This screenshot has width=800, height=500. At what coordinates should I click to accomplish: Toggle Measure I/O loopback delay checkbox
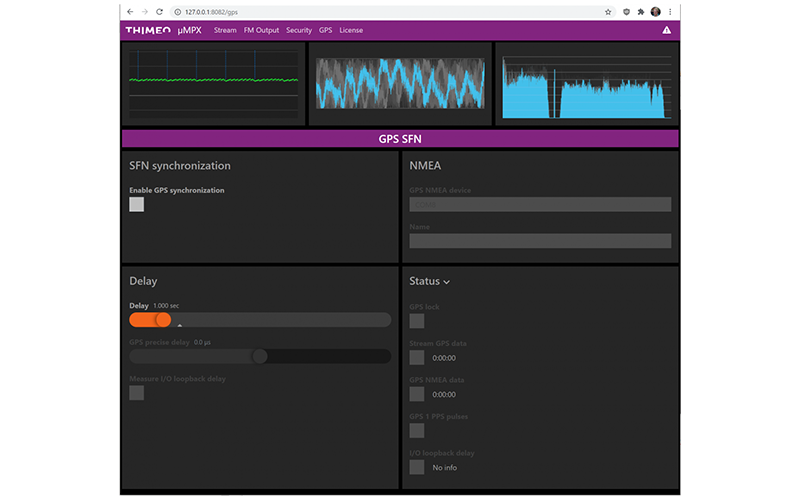[137, 393]
